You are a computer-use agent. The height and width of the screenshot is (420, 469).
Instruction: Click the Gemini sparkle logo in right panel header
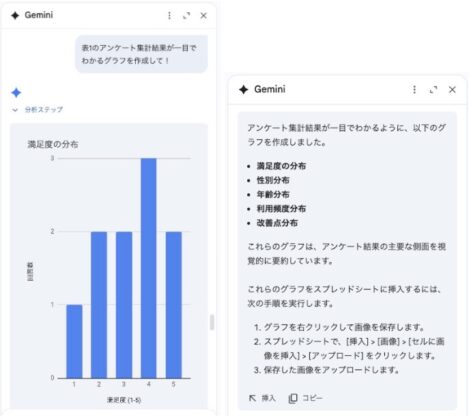click(244, 89)
